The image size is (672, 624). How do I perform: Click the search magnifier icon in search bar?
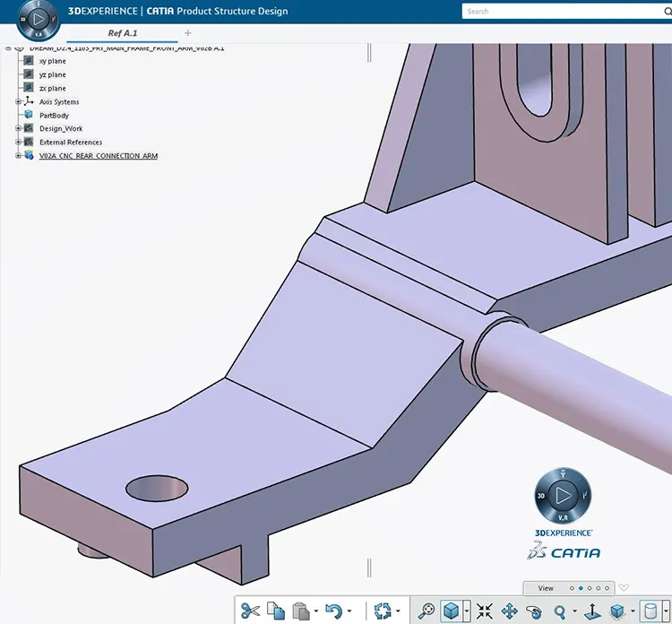(668, 12)
